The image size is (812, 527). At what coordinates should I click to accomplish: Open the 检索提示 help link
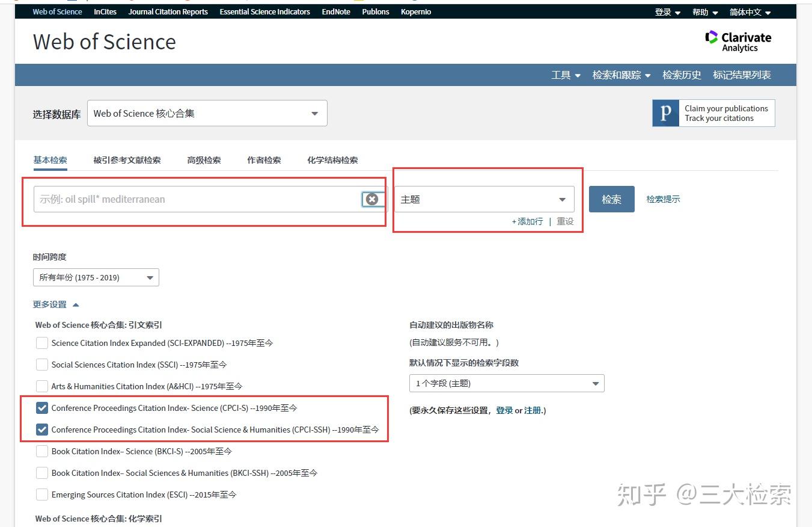pos(663,199)
